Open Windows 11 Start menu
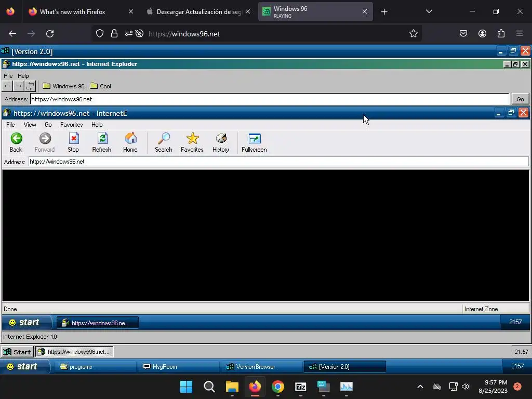The image size is (532, 399). coord(186,387)
